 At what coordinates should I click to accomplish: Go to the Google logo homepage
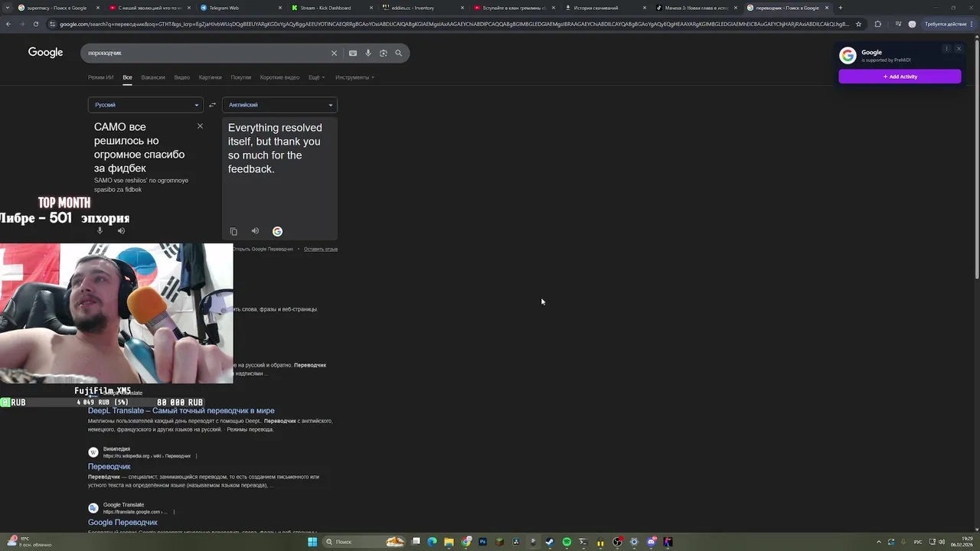[x=45, y=52]
